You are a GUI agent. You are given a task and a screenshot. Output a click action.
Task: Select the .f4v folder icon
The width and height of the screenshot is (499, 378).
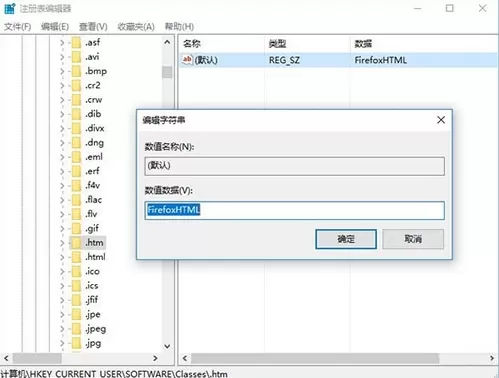pos(76,185)
